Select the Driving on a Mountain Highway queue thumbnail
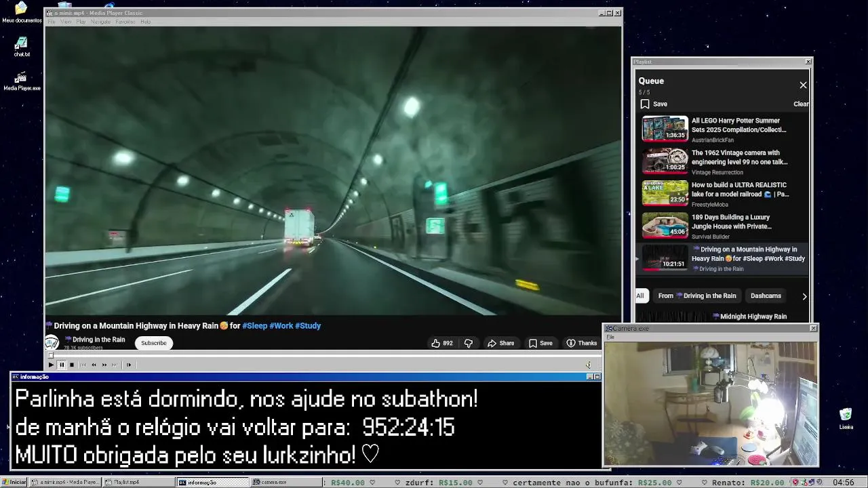The height and width of the screenshot is (488, 868). (x=665, y=258)
